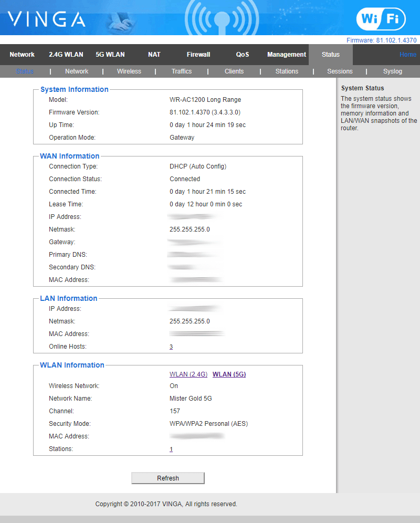Click the Online Hosts count link
Image resolution: width=420 pixels, height=523 pixels.
click(171, 347)
